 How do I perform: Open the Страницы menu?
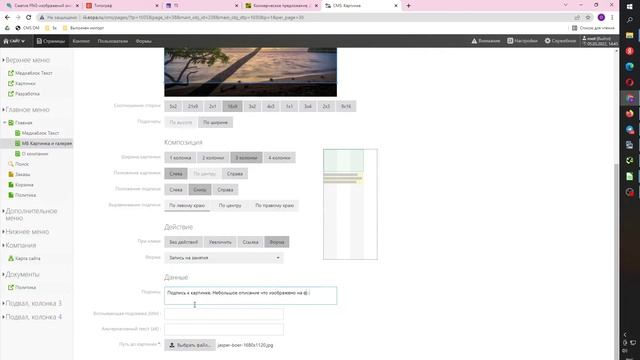click(x=51, y=41)
